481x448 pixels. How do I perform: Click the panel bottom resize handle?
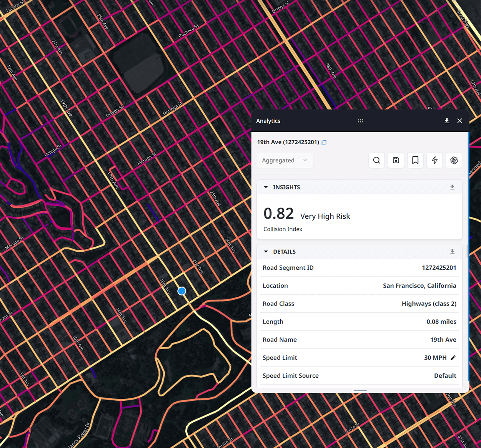pos(360,390)
